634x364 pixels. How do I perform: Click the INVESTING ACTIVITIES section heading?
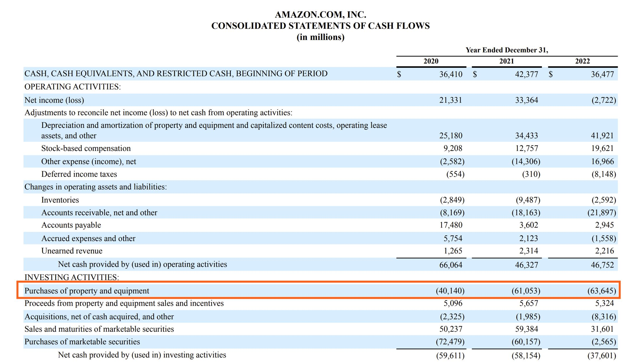71,277
